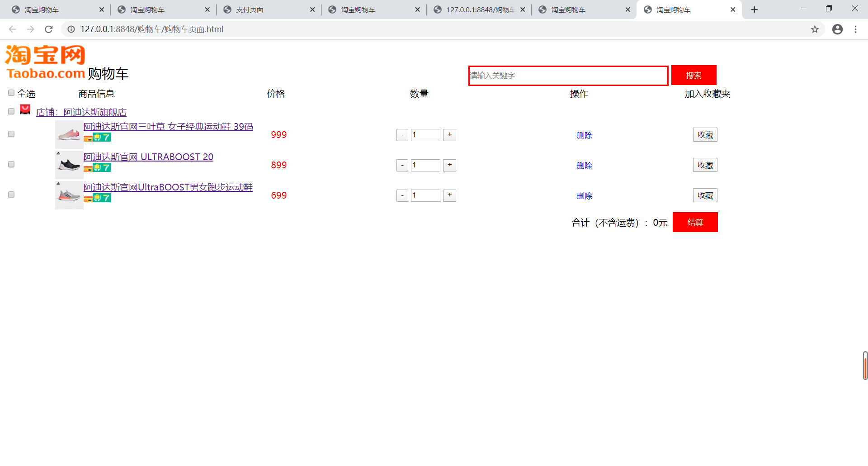The height and width of the screenshot is (466, 868).
Task: Check the checkbox for the 999 元 product row
Action: point(11,134)
